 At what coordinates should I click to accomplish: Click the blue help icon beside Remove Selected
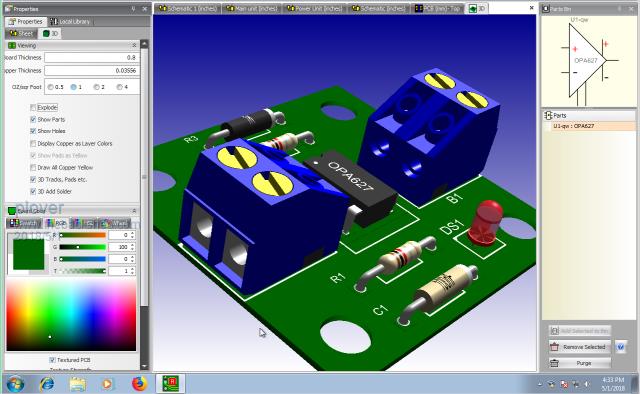(620, 347)
